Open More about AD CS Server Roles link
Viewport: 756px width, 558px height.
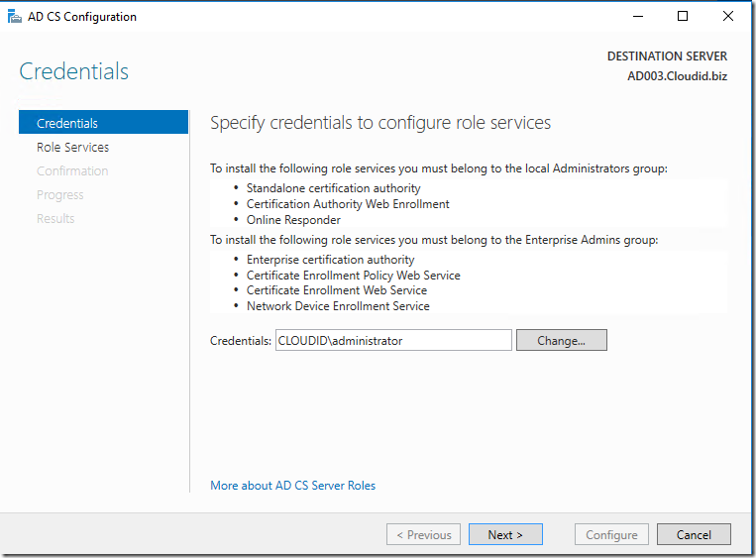[292, 486]
